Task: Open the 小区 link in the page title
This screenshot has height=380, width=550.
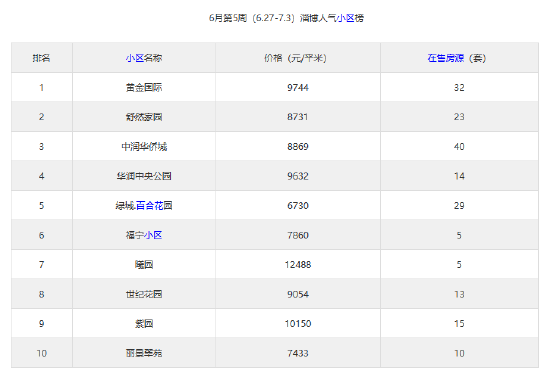Action: click(x=346, y=18)
